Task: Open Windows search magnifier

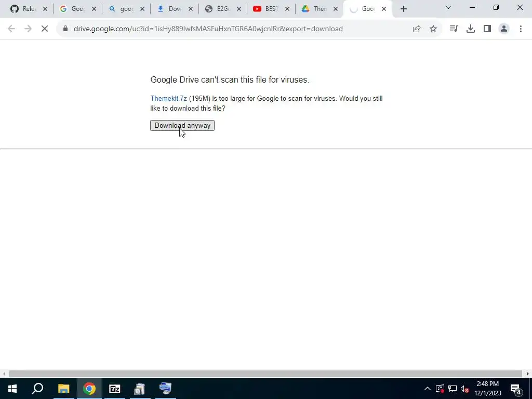Action: [x=37, y=389]
